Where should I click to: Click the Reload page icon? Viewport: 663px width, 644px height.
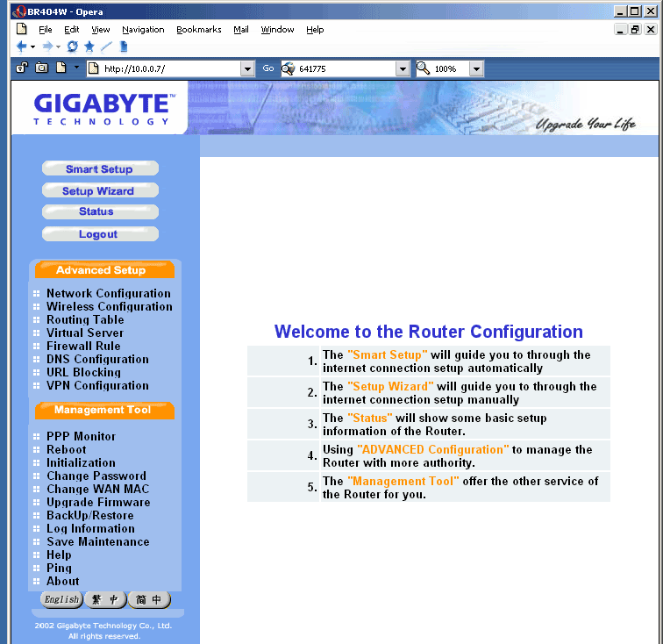(x=72, y=47)
